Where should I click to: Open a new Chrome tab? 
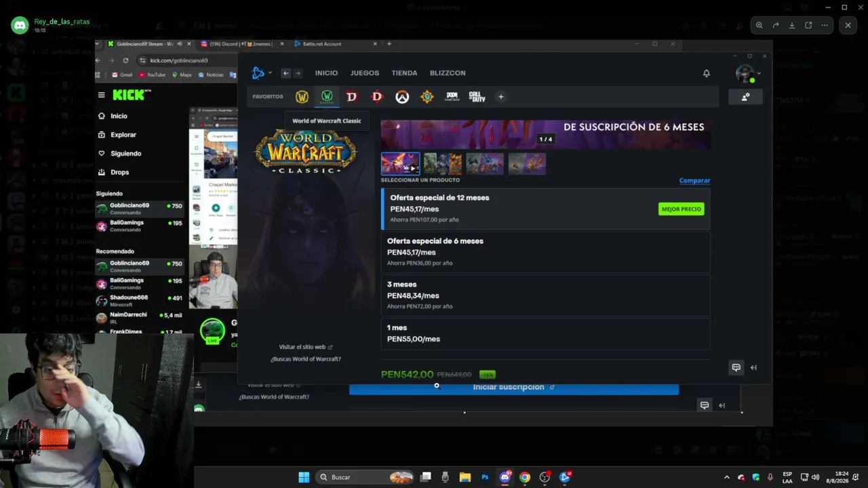click(389, 44)
